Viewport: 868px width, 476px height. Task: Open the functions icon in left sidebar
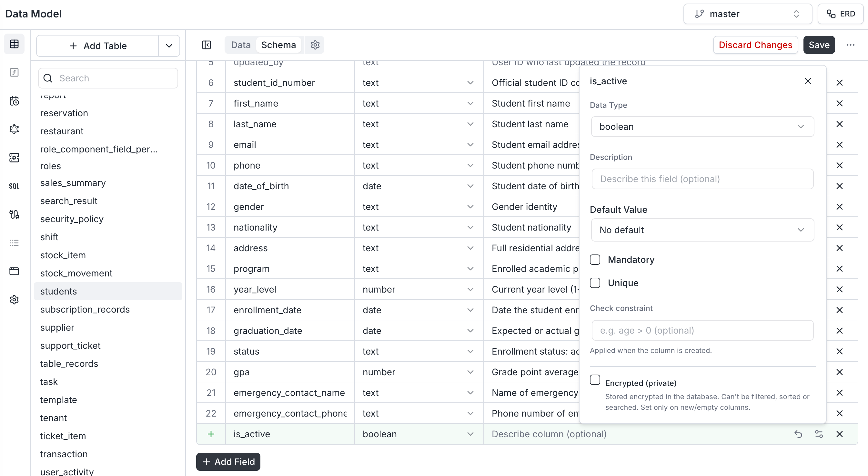[14, 72]
